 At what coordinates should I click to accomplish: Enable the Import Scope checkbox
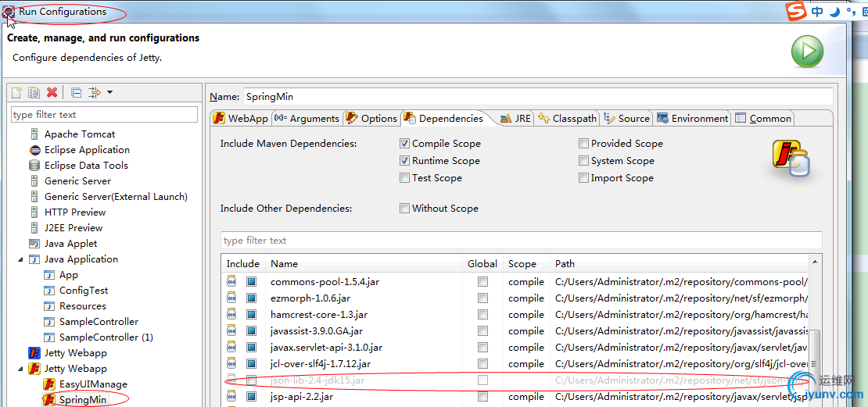coord(583,178)
